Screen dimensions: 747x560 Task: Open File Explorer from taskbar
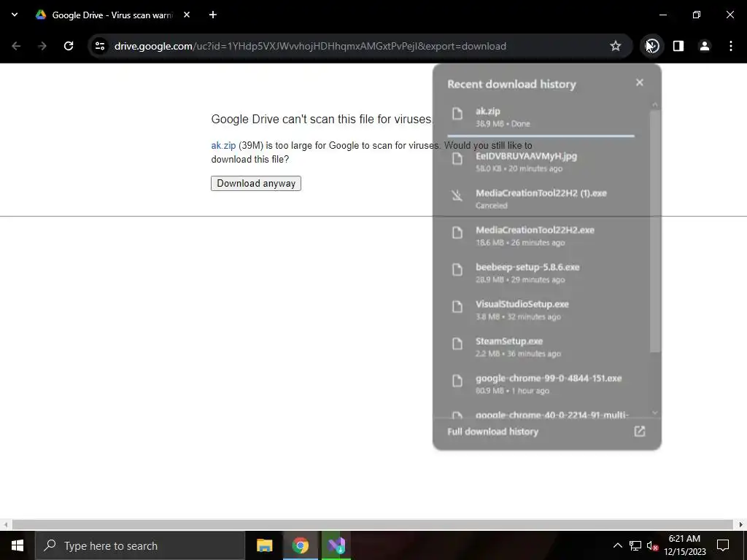pos(264,545)
